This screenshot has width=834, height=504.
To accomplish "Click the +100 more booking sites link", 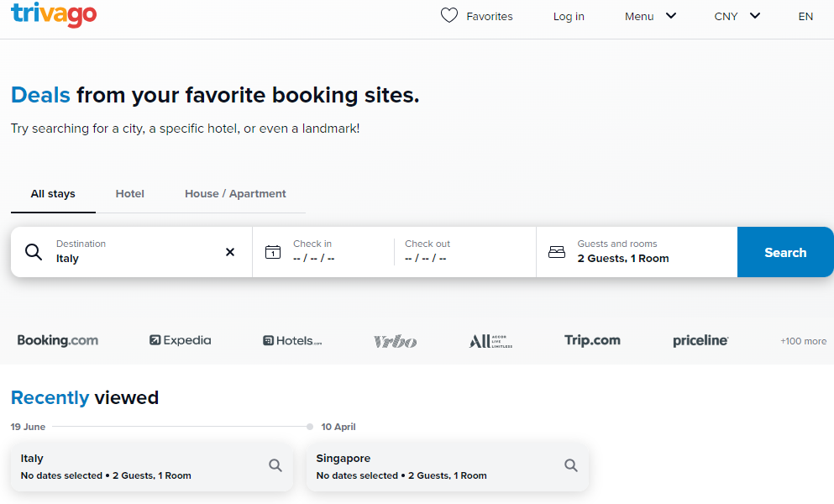I will point(803,342).
